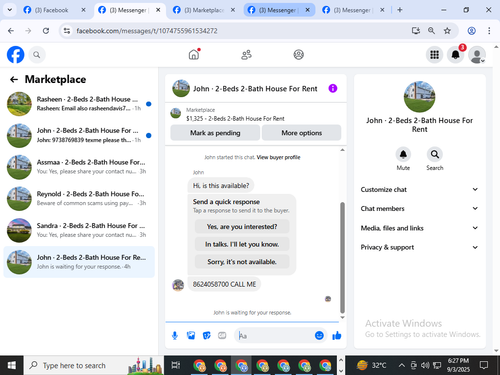The width and height of the screenshot is (500, 375).
Task: Open the browser zoom magnifier icon
Action: click(431, 31)
